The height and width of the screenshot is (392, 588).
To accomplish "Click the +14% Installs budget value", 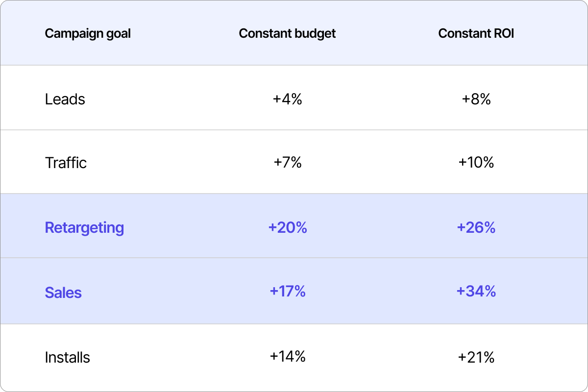I will coord(287,356).
